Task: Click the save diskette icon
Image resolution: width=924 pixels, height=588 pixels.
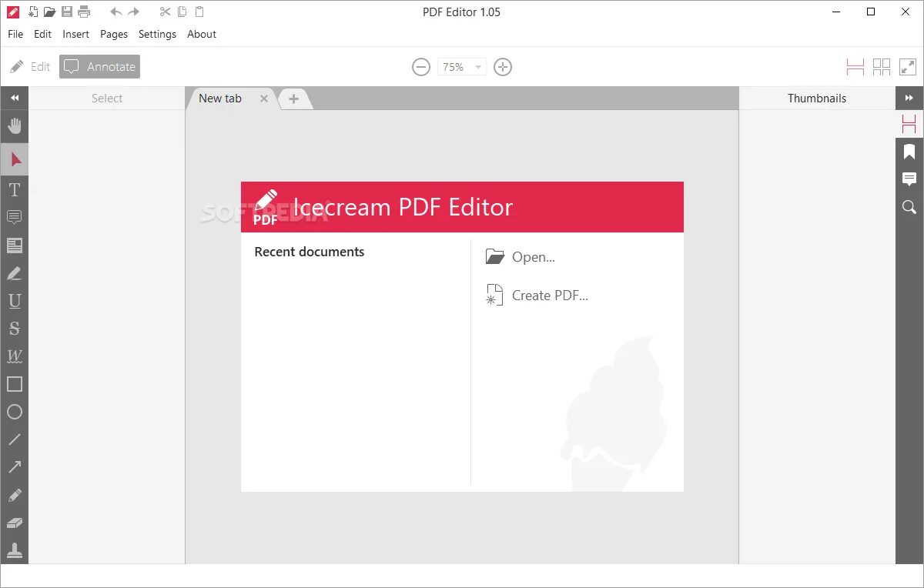Action: coord(67,12)
